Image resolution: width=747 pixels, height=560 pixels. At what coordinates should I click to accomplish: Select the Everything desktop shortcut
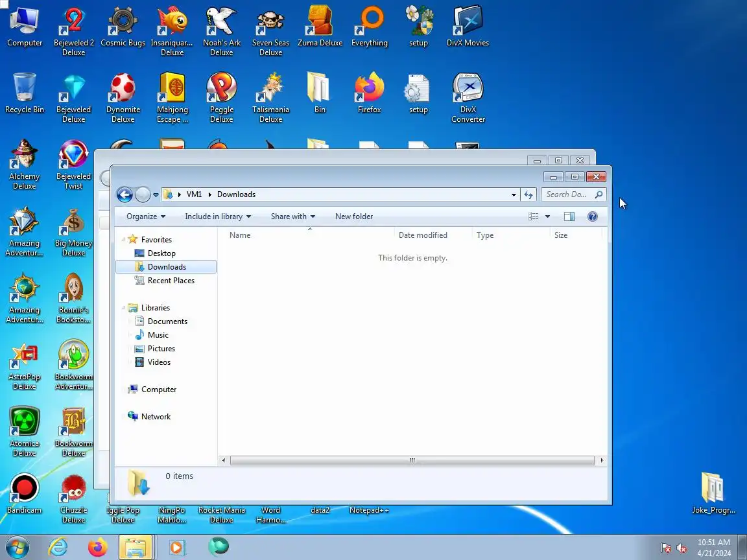[369, 27]
